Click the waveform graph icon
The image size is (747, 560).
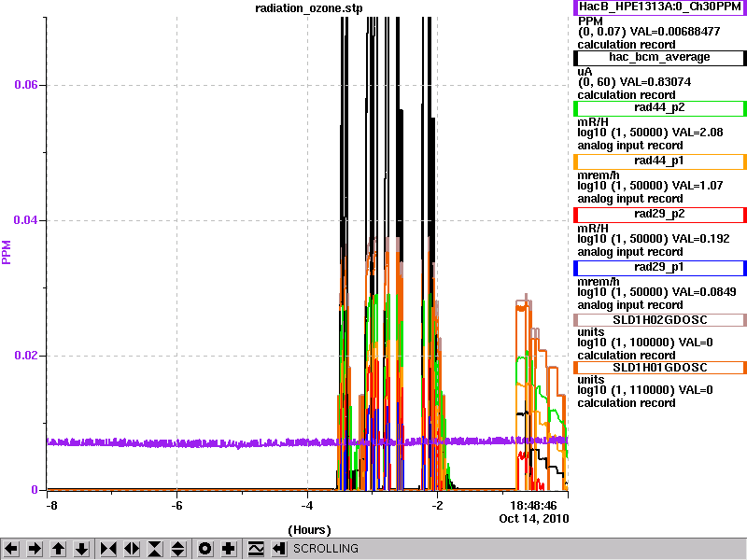[256, 549]
